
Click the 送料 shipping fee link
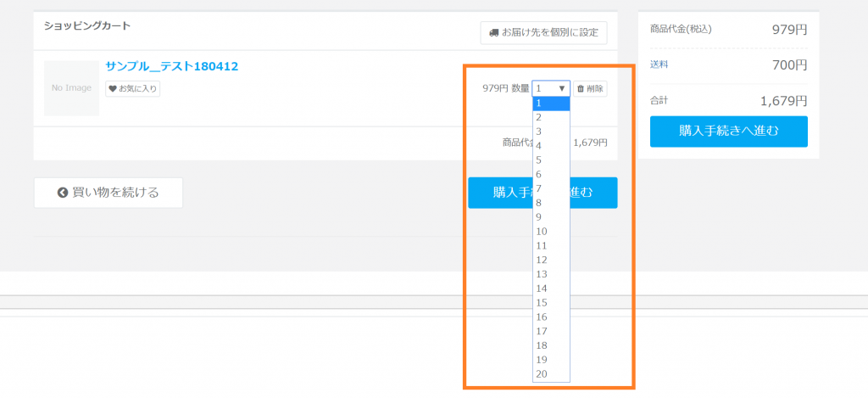[659, 64]
